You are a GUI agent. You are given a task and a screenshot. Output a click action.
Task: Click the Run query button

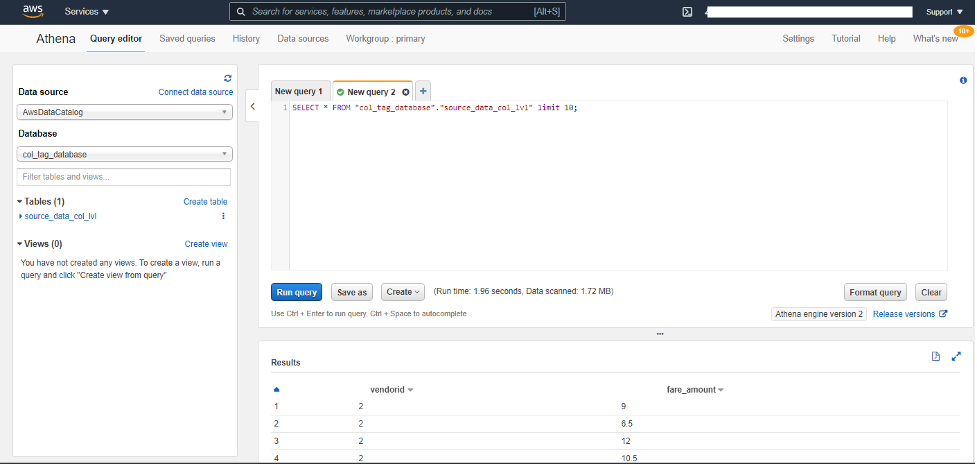coord(297,291)
